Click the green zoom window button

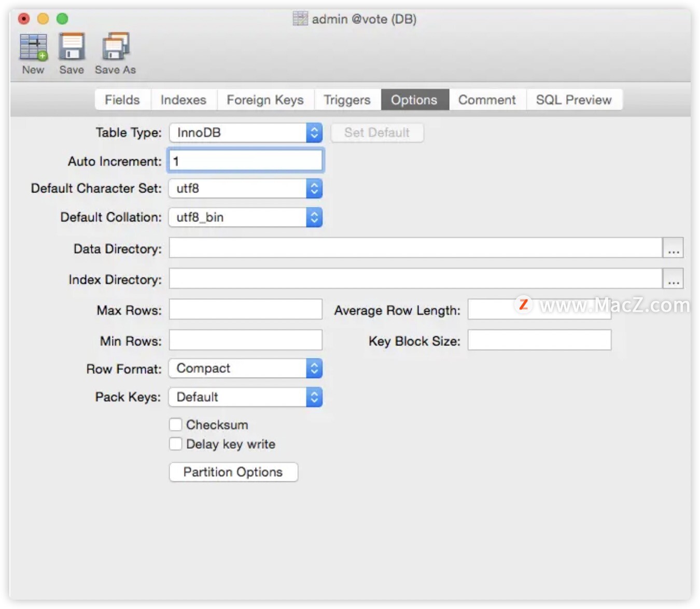62,19
